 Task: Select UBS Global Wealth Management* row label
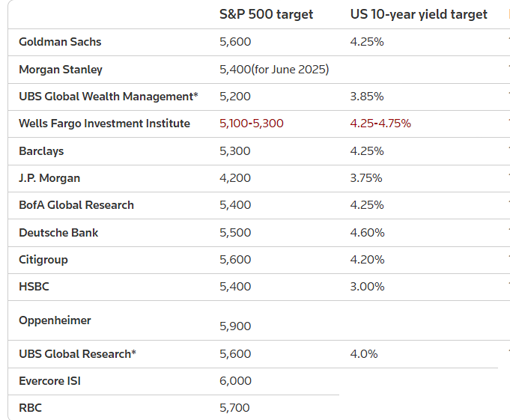109,97
